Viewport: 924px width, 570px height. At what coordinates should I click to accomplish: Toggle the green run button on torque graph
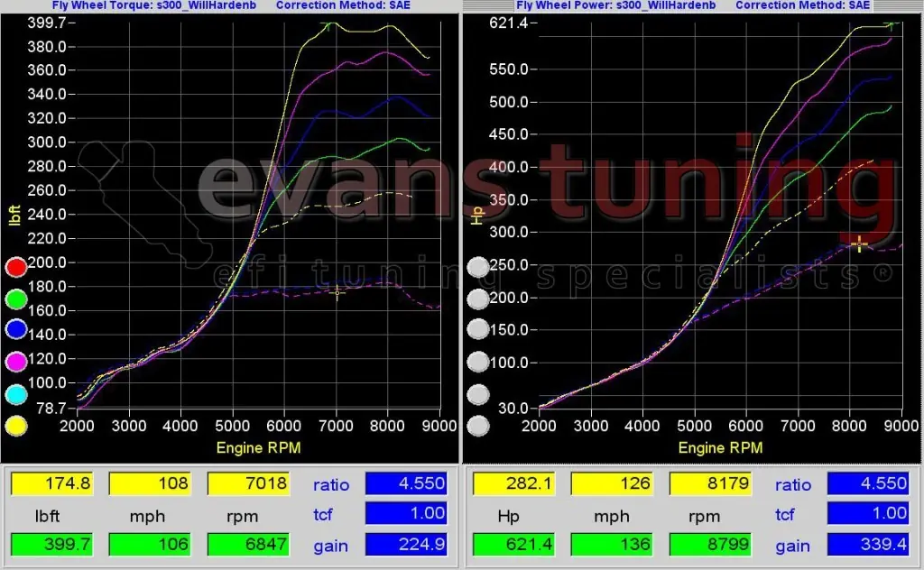(16, 299)
